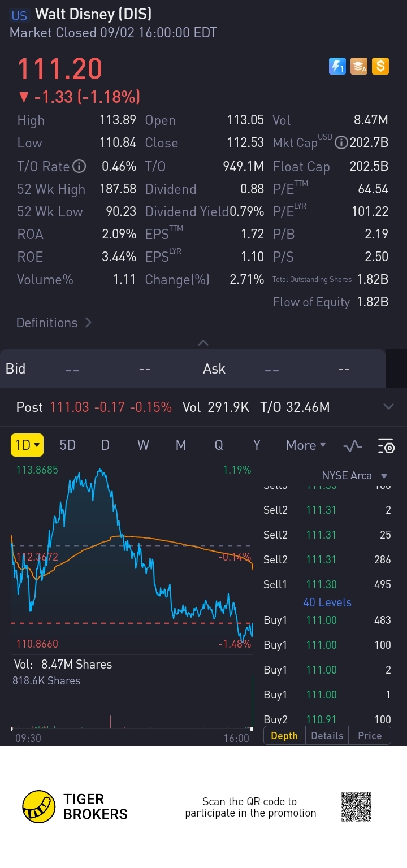Tap the yellow dollar sign badge icon
407x868 pixels.
click(380, 67)
